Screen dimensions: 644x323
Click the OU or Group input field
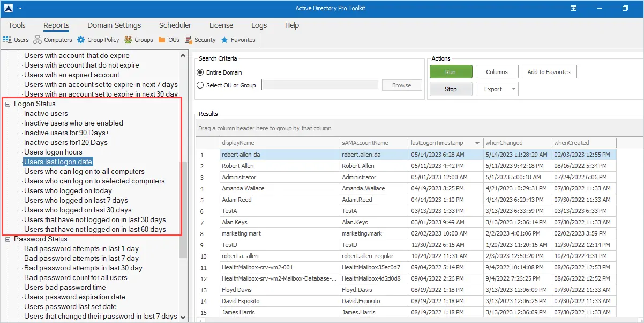(x=320, y=85)
